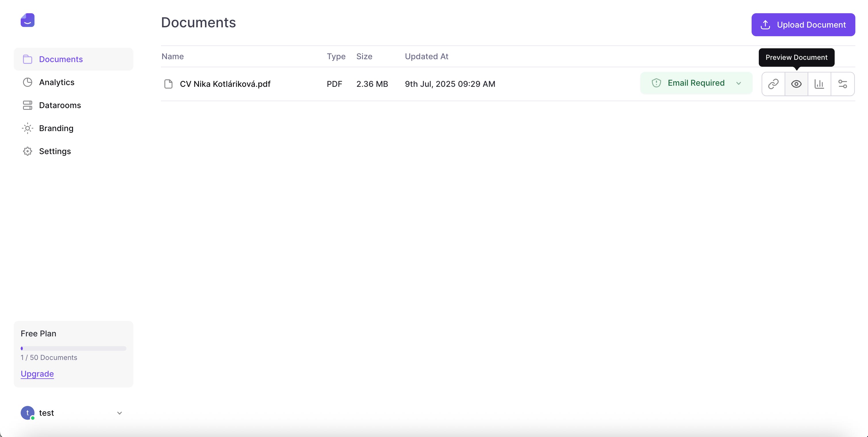Click the shield icon in Email Required

point(656,83)
